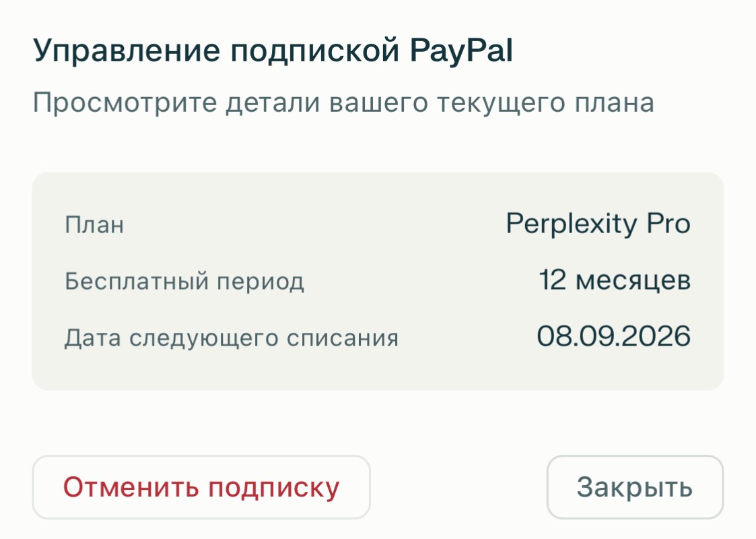Click the "План" row label
756x539 pixels.
(94, 225)
